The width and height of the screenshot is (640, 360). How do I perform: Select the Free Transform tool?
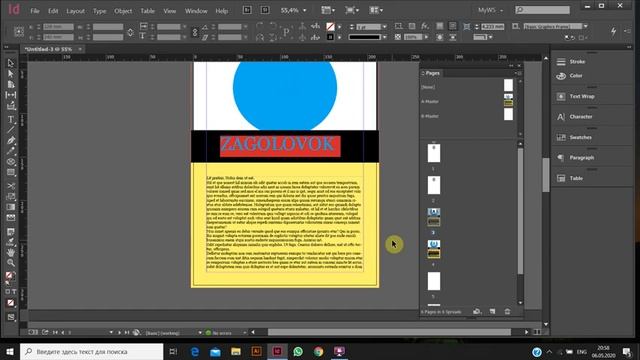tap(11, 197)
